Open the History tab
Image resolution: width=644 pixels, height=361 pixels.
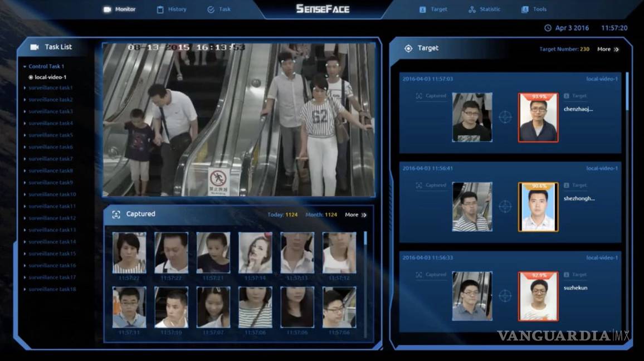172,9
